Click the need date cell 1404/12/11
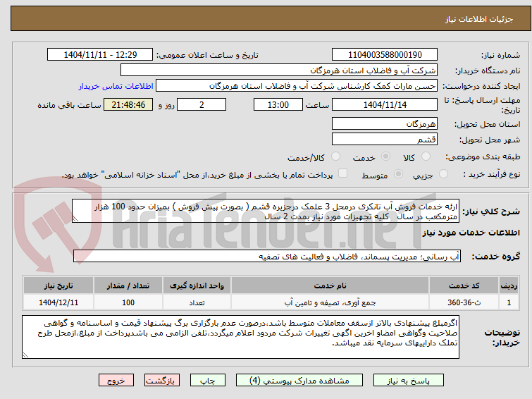The width and height of the screenshot is (532, 399). pos(58,302)
